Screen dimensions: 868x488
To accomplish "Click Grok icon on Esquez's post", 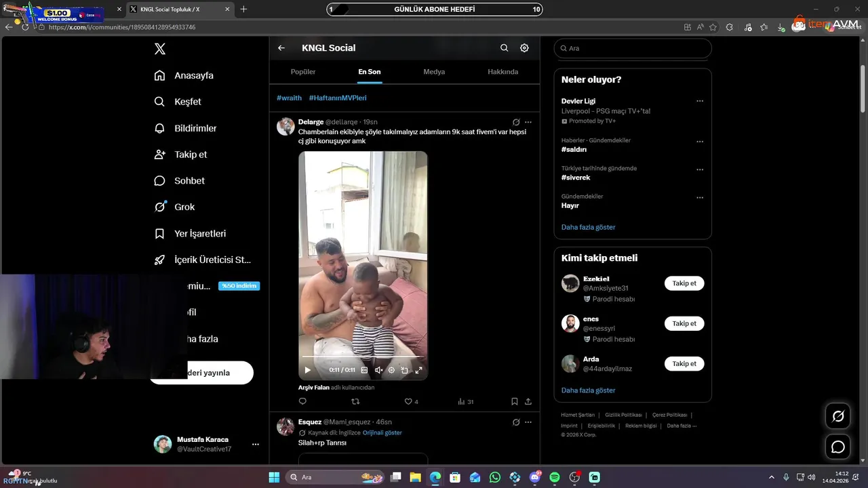I will [516, 422].
